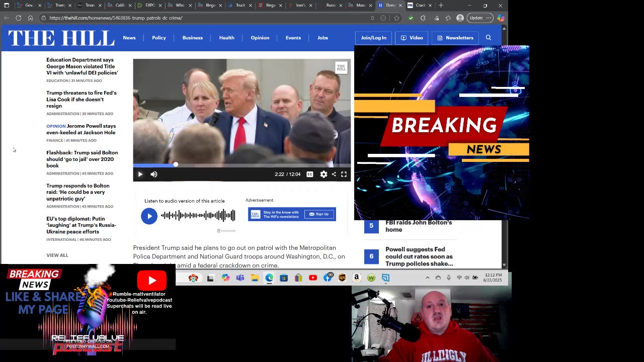
Task: Read George Mason Title VI story
Action: point(82,66)
